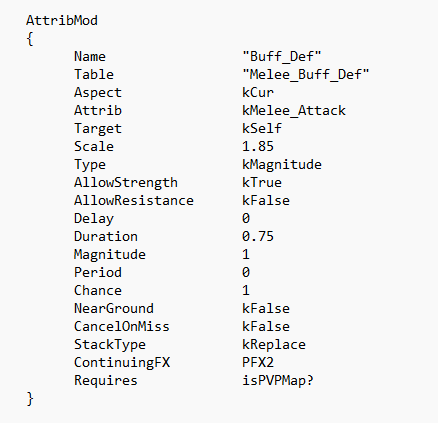The image size is (438, 423).
Task: Click kFalse next to CancelOnMiss
Action: [x=266, y=326]
